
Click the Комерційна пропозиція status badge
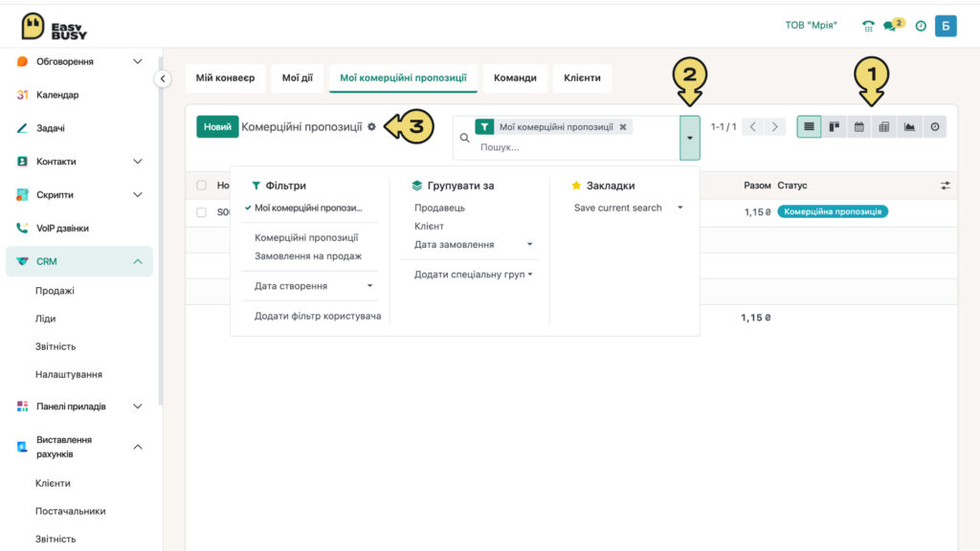[833, 211]
